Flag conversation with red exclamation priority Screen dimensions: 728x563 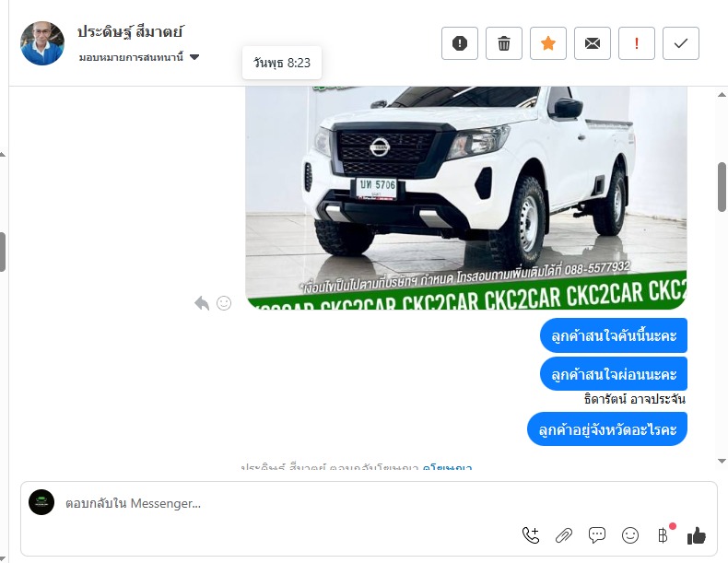pyautogui.click(x=637, y=43)
